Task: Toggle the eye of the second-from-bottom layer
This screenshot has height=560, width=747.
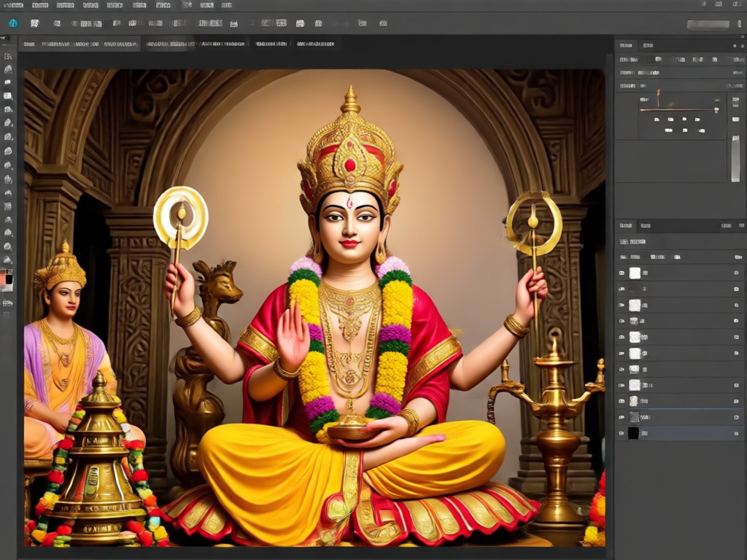Action: (622, 417)
